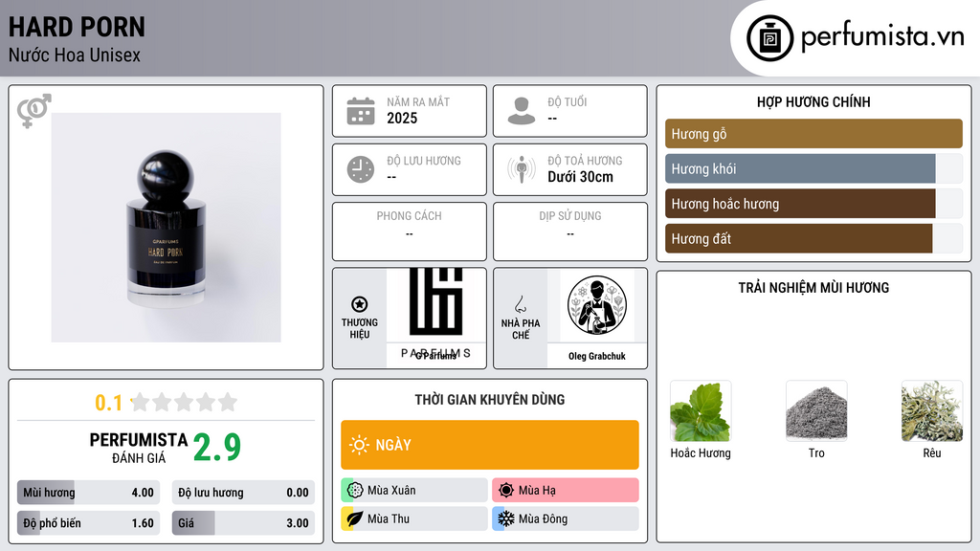Click the calendar icon for release year
Image resolution: width=980 pixels, height=551 pixels.
click(x=361, y=111)
